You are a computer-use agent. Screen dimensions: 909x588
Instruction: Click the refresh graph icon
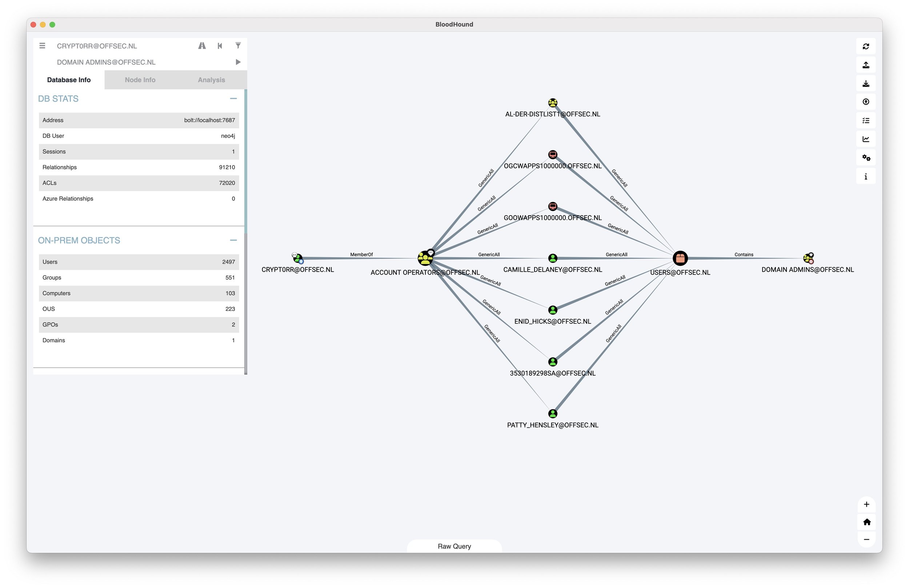click(x=865, y=46)
